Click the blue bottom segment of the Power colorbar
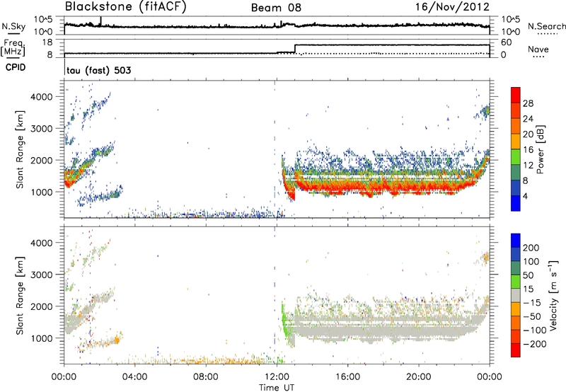Viewport: 566px width, 392px height. pos(516,203)
